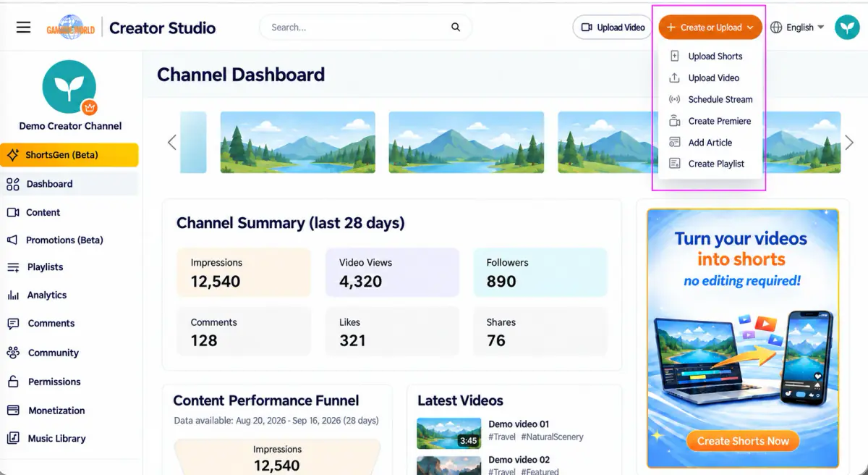Click the Video Views 4,320 card
868x475 pixels.
392,272
